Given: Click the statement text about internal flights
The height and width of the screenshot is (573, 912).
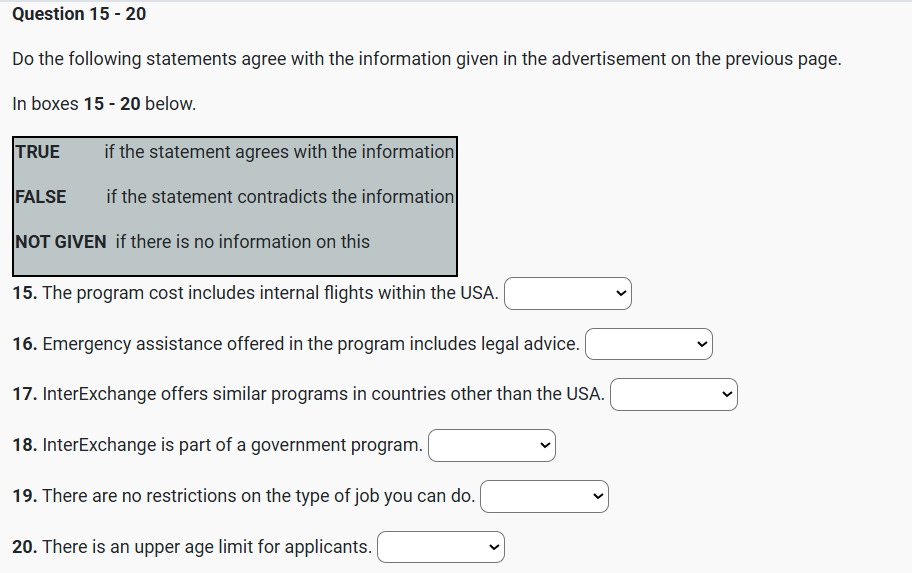Looking at the screenshot, I should point(270,294).
